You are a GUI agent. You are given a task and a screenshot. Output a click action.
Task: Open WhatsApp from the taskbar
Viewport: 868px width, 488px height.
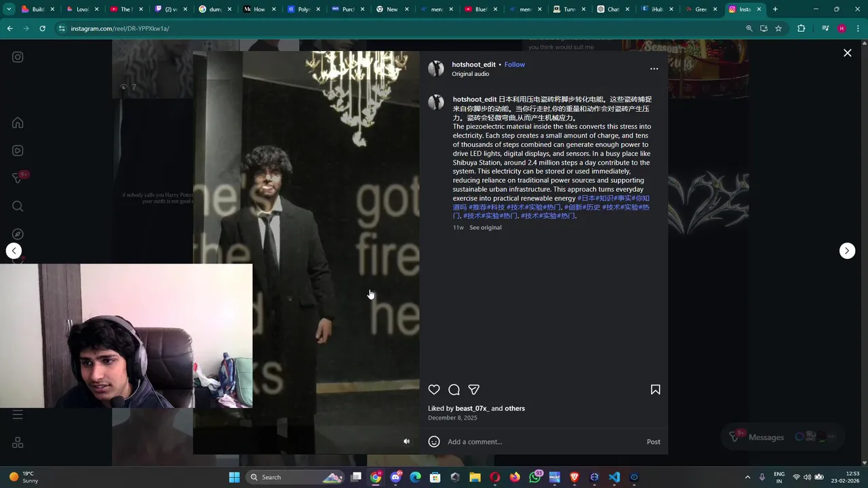535,477
